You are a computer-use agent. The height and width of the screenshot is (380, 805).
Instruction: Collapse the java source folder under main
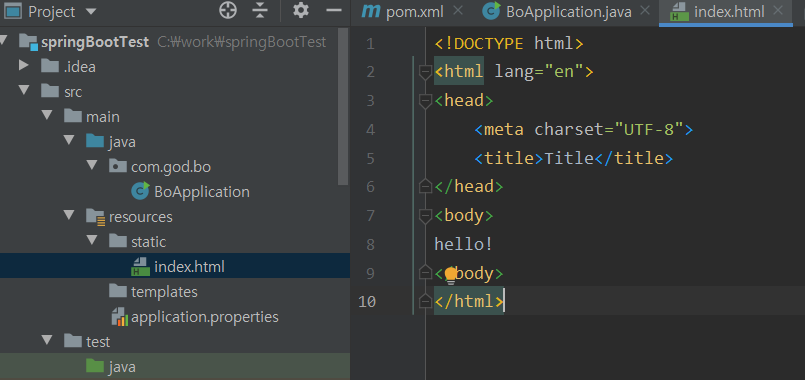tap(69, 141)
